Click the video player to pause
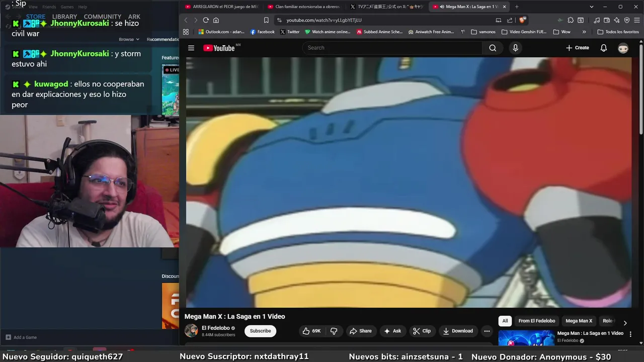Image resolution: width=644 pixels, height=362 pixels. click(x=409, y=182)
